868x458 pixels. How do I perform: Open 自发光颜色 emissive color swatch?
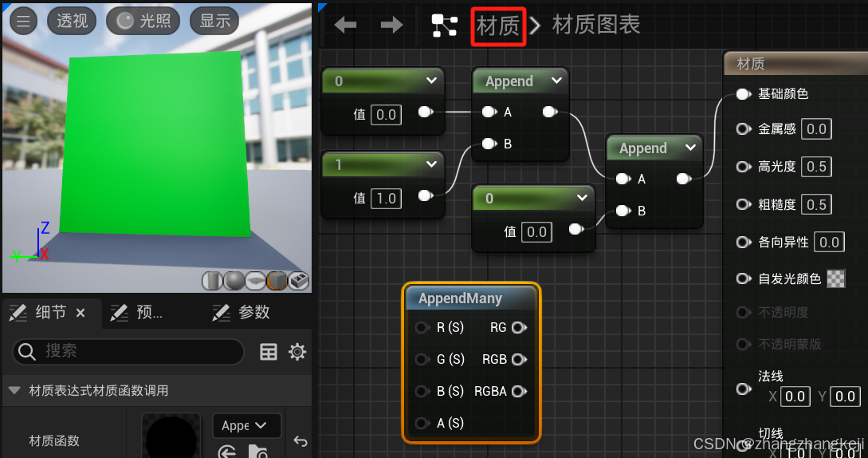point(836,279)
